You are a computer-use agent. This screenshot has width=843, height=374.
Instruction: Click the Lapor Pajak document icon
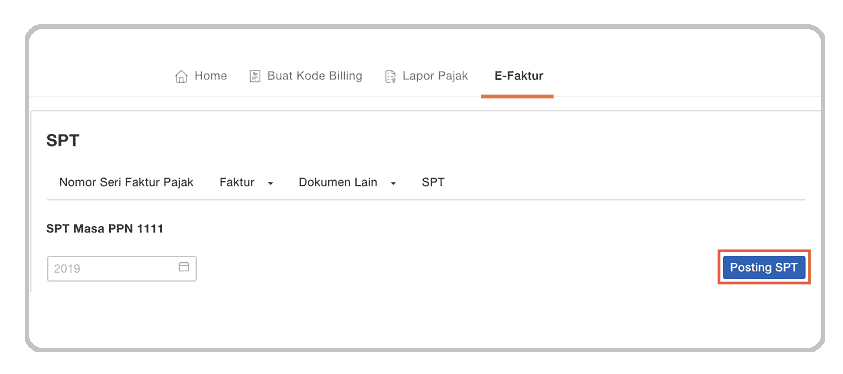point(390,76)
